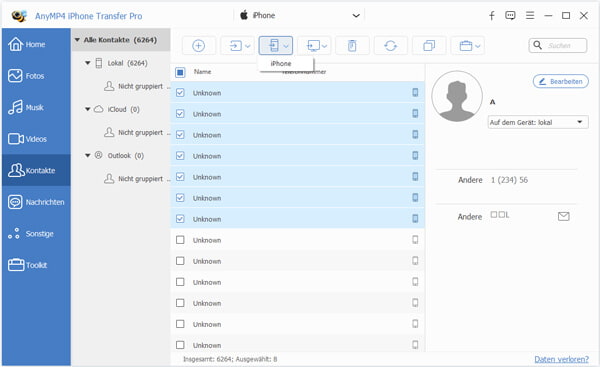Open the hamburger menu icon
This screenshot has width=600, height=367.
click(530, 16)
